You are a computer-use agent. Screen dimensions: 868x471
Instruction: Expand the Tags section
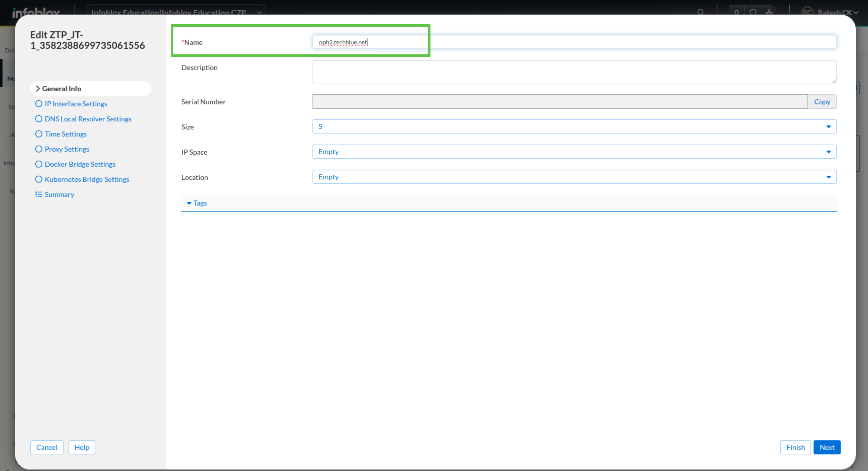pyautogui.click(x=509, y=203)
